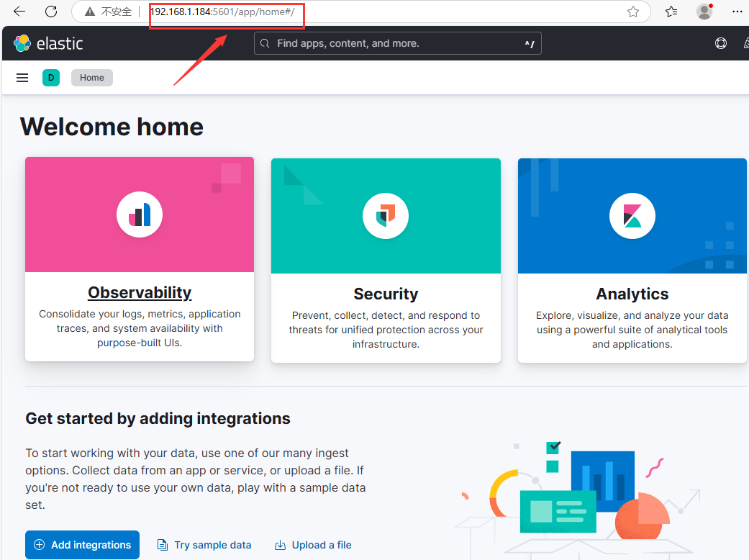Open the D space selector avatar
Screen dimensions: 749x560
tap(51, 78)
